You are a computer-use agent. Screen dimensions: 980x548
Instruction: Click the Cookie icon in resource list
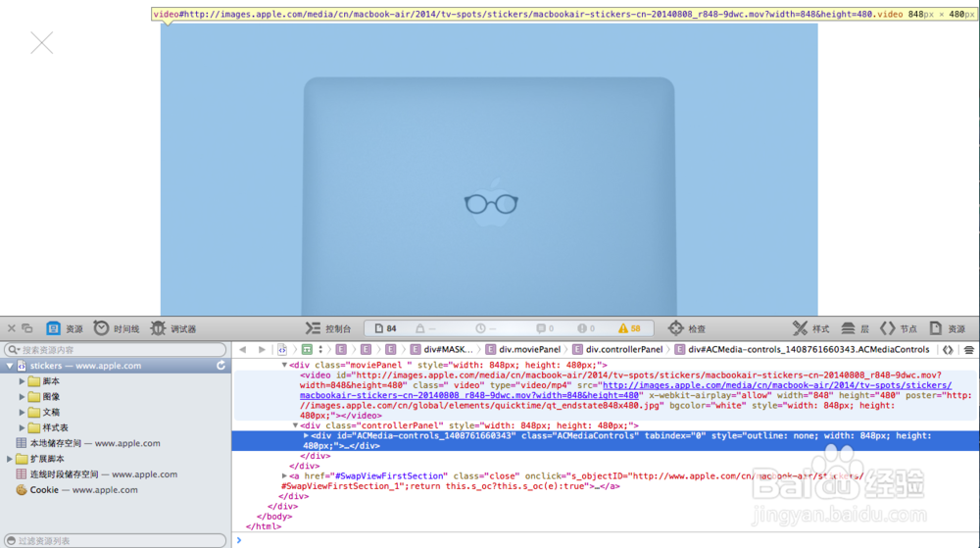tap(22, 490)
